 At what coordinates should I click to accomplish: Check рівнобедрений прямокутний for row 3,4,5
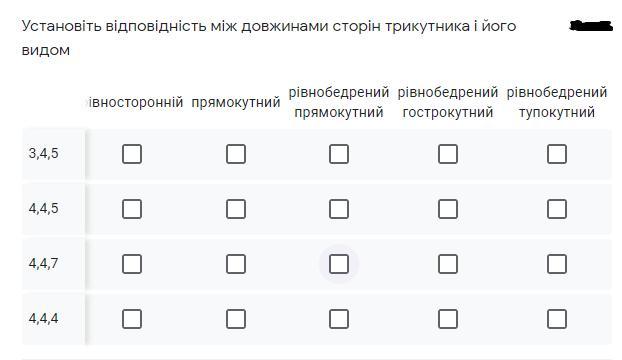tap(339, 154)
